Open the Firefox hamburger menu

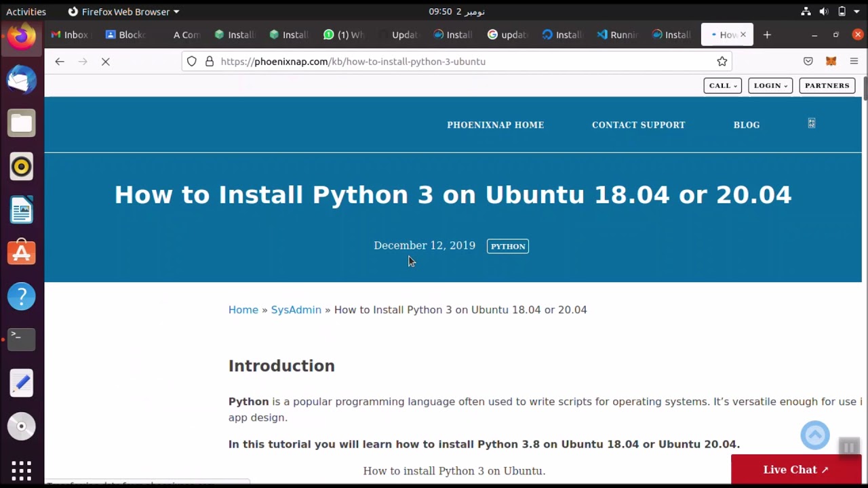tap(854, 62)
